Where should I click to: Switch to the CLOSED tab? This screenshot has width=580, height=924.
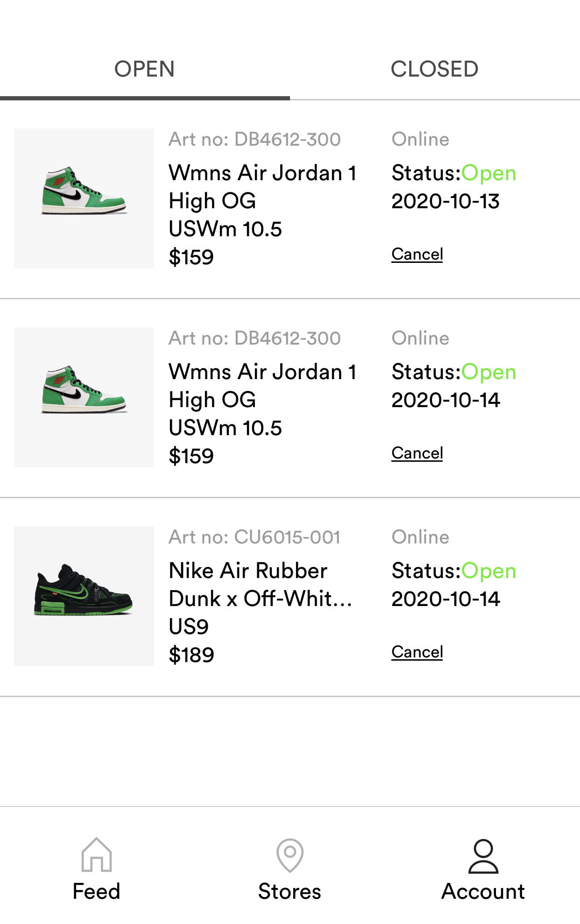click(435, 69)
